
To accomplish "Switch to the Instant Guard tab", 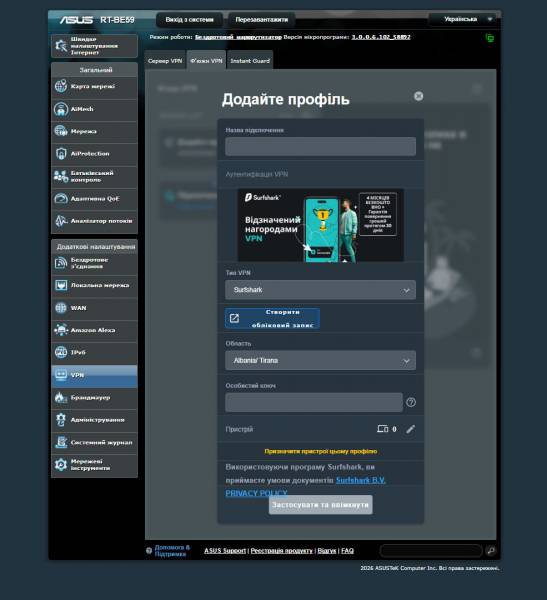I will click(250, 60).
